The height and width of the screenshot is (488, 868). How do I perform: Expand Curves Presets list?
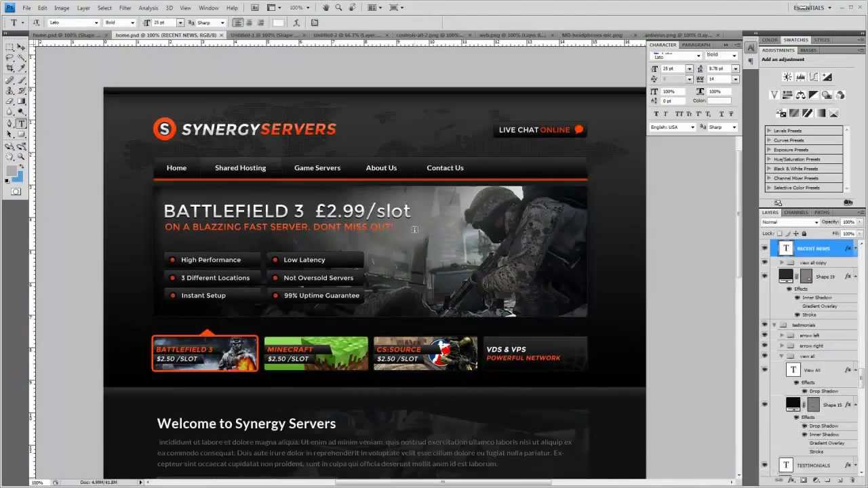click(x=769, y=140)
